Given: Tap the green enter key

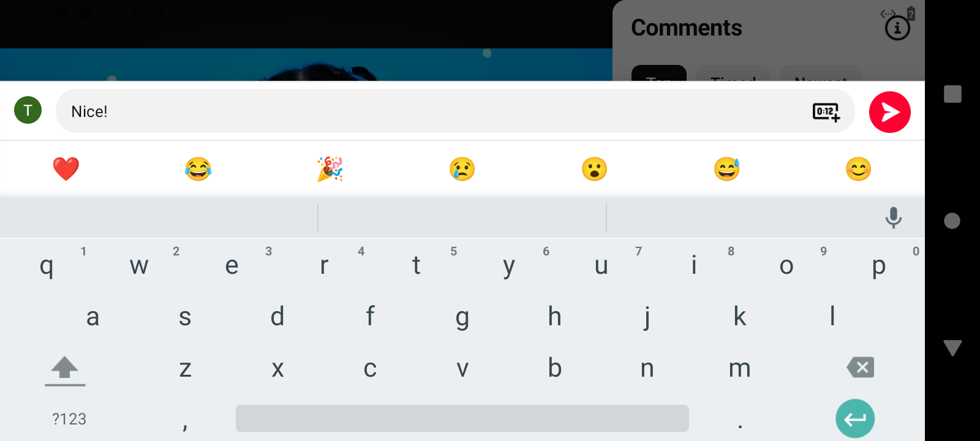Looking at the screenshot, I should point(855,418).
